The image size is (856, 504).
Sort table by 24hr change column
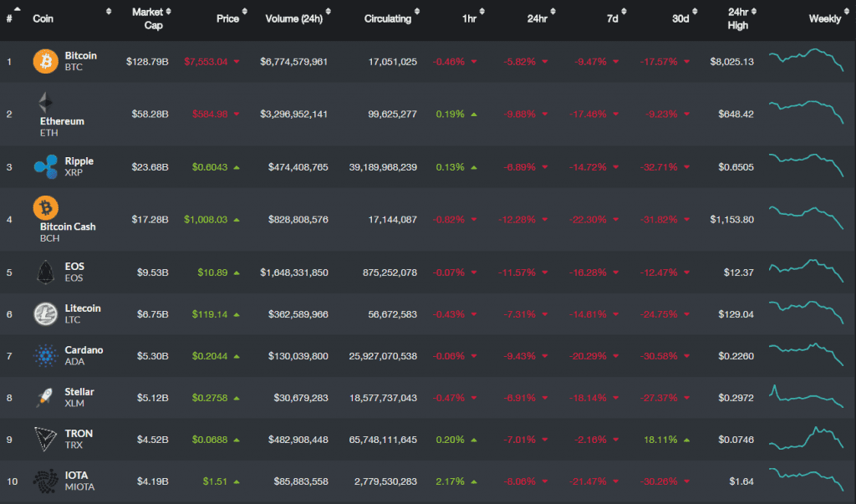pos(553,12)
